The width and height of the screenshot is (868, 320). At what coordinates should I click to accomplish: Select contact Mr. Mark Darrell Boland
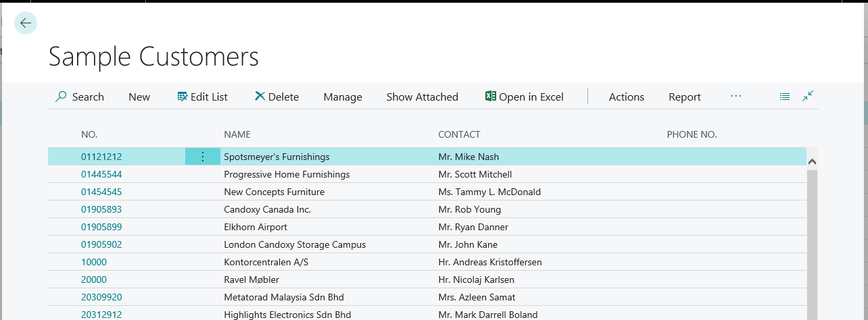coord(488,315)
